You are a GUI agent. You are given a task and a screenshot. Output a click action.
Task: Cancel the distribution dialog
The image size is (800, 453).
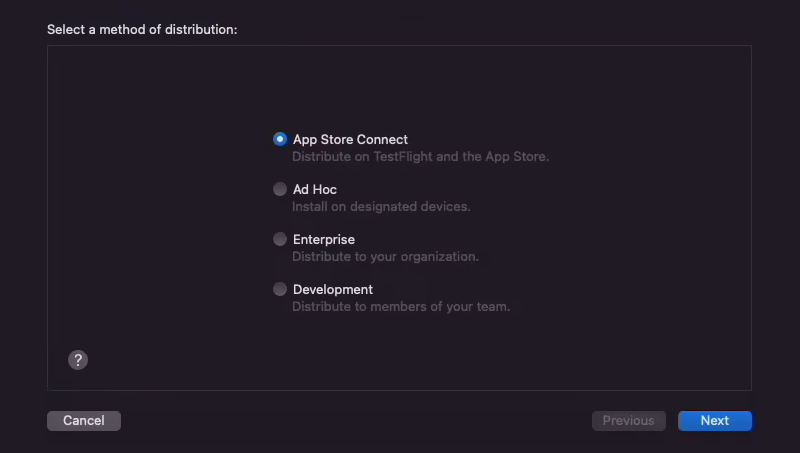click(84, 421)
